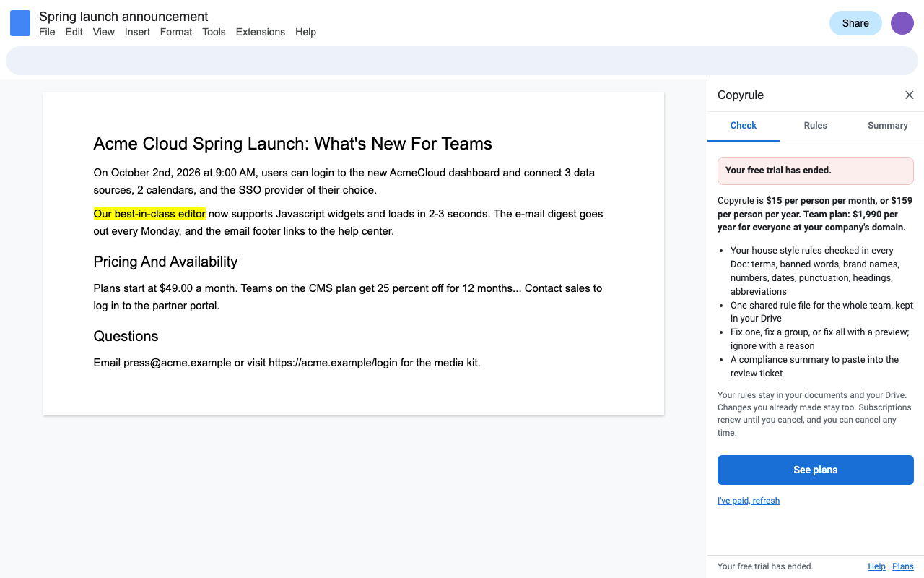The image size is (924, 578).
Task: Open the Help menu
Action: pyautogui.click(x=305, y=32)
